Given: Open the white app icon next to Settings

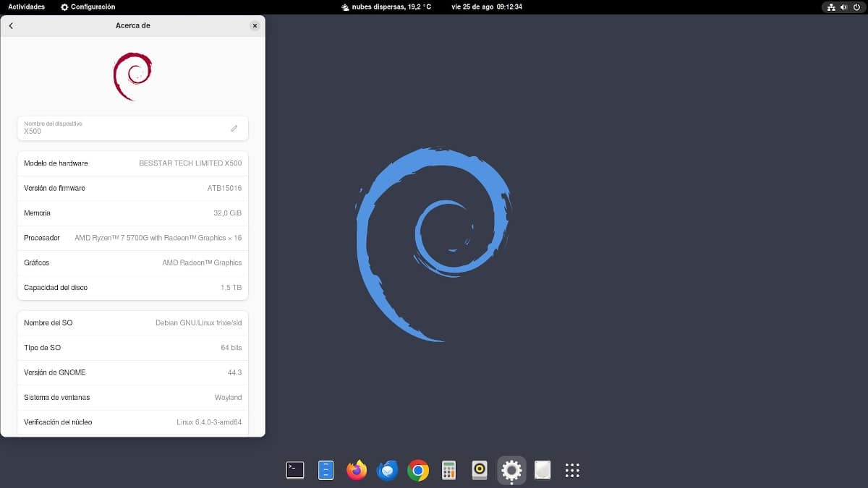Looking at the screenshot, I should click(x=542, y=471).
